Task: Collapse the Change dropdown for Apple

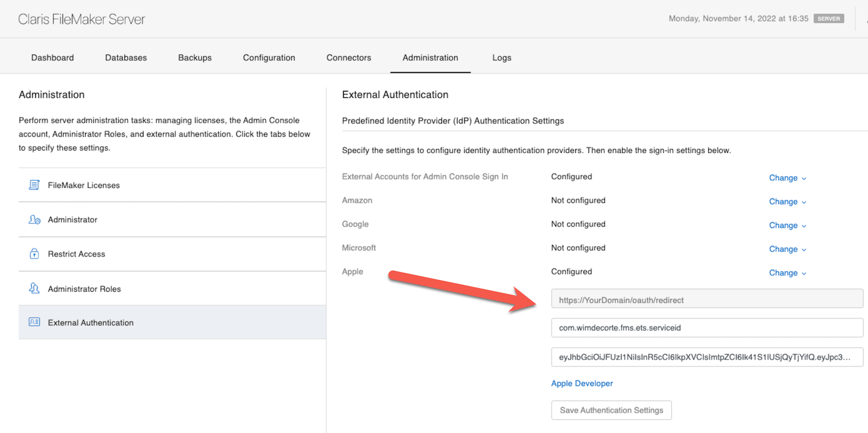Action: pos(788,273)
